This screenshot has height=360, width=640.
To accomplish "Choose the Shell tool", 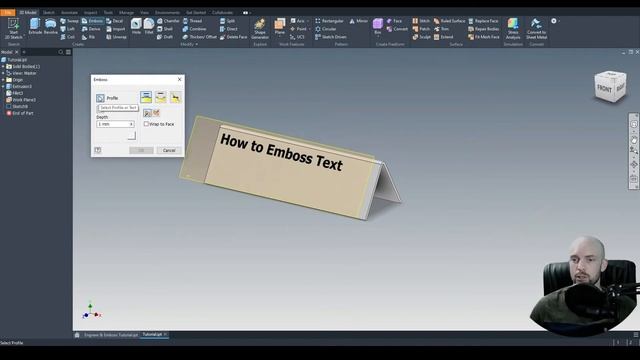I will (165, 29).
